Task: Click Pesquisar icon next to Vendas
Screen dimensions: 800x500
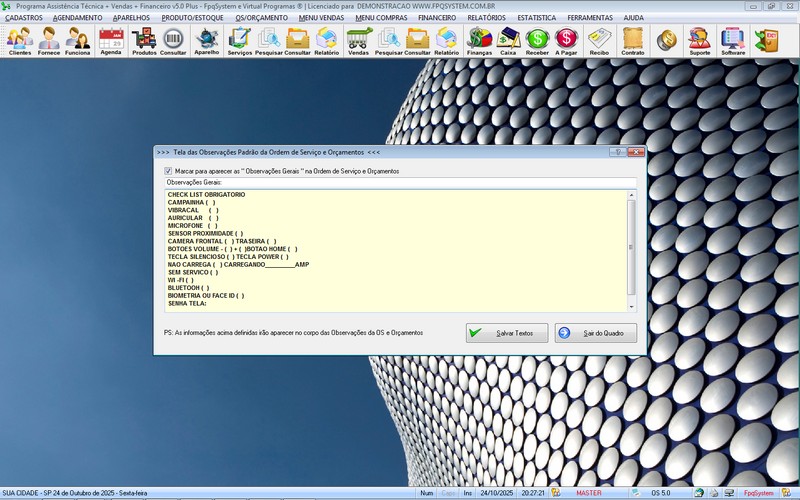Action: (389, 41)
